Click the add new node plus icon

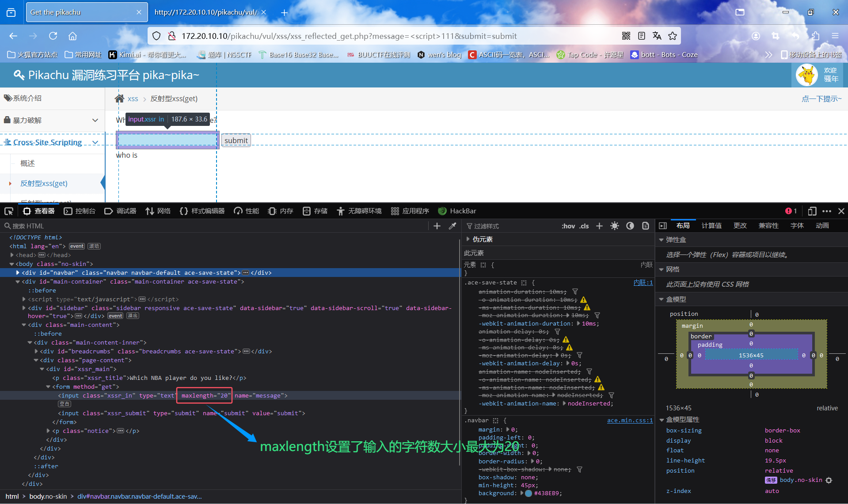click(x=437, y=226)
